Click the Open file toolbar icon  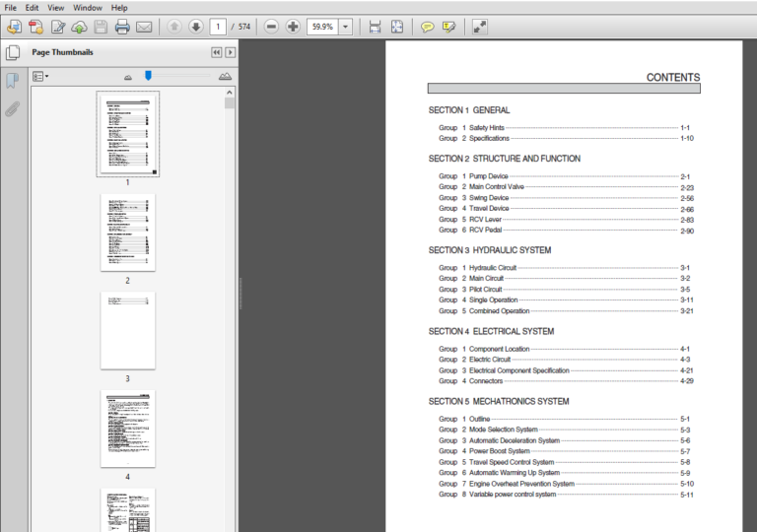click(14, 27)
